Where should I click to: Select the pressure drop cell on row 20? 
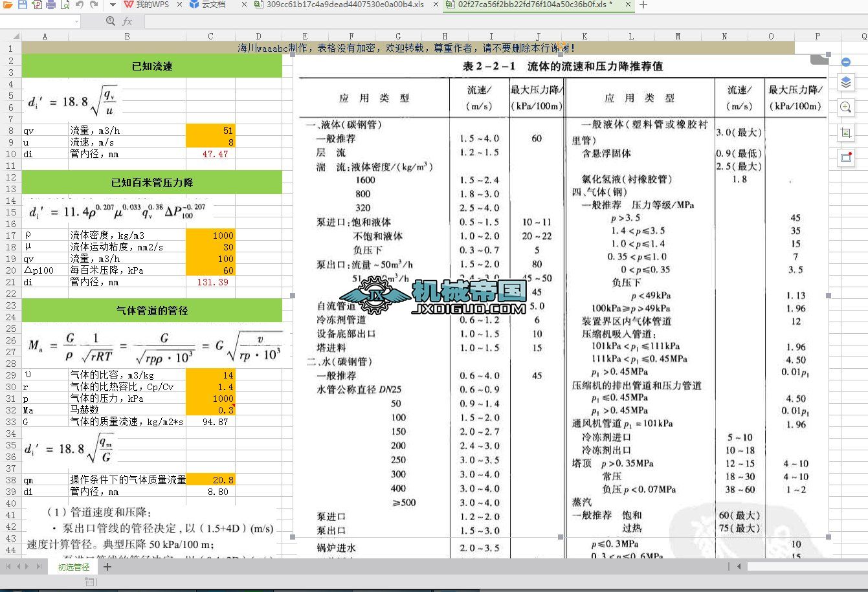tap(210, 270)
